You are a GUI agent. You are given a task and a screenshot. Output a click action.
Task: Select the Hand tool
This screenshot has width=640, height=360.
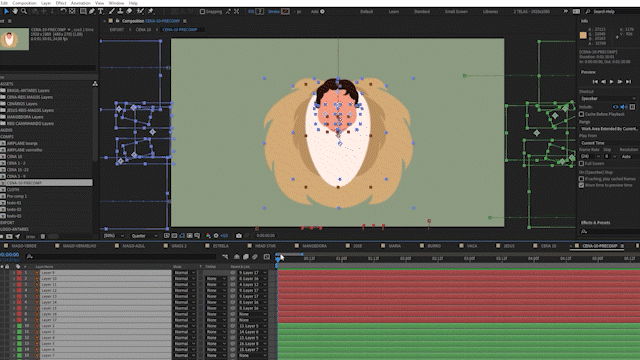[15, 11]
